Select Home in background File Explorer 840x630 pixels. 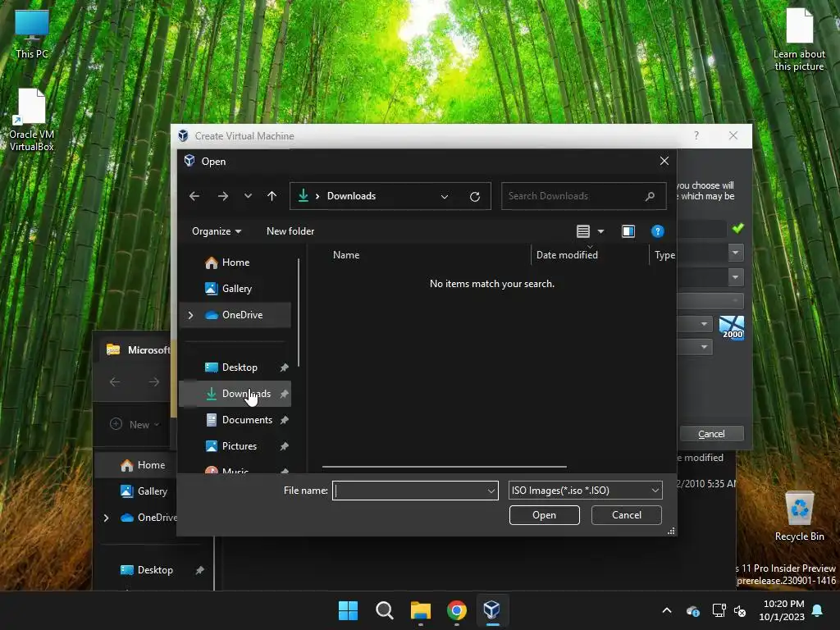[x=143, y=465]
